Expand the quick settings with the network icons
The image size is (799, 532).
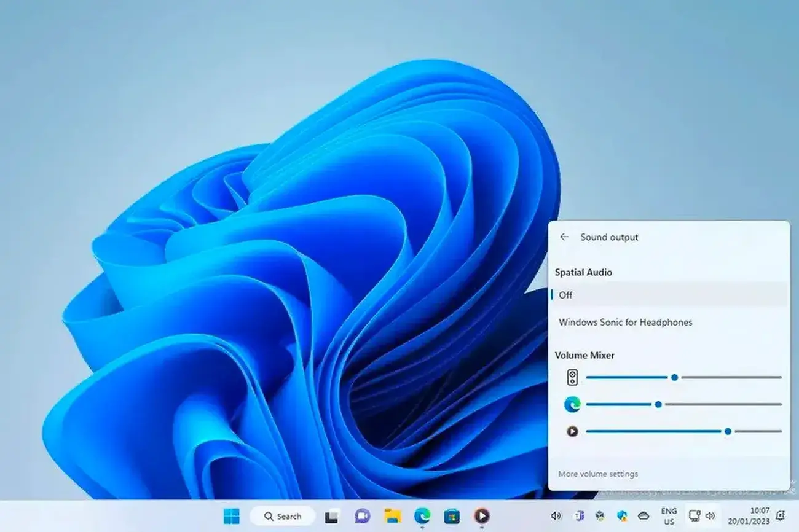click(704, 516)
